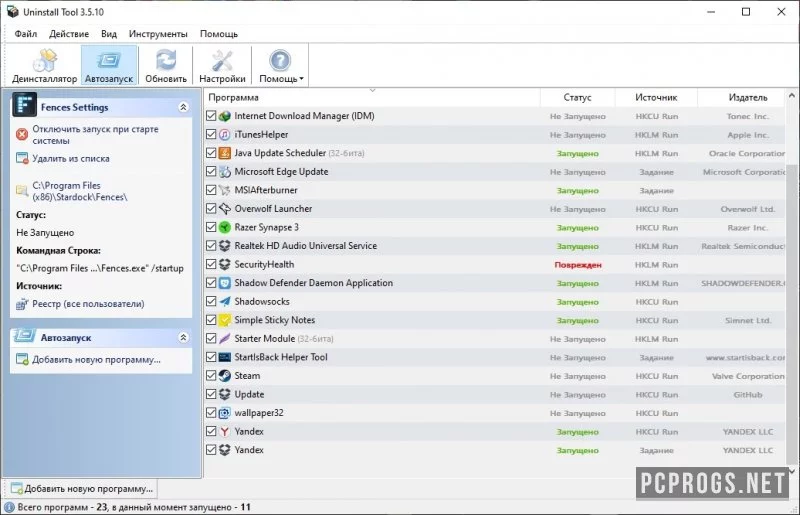Viewport: 800px width, 515px height.
Task: Open the Помощь toolbar dropdown arrow
Action: click(302, 79)
